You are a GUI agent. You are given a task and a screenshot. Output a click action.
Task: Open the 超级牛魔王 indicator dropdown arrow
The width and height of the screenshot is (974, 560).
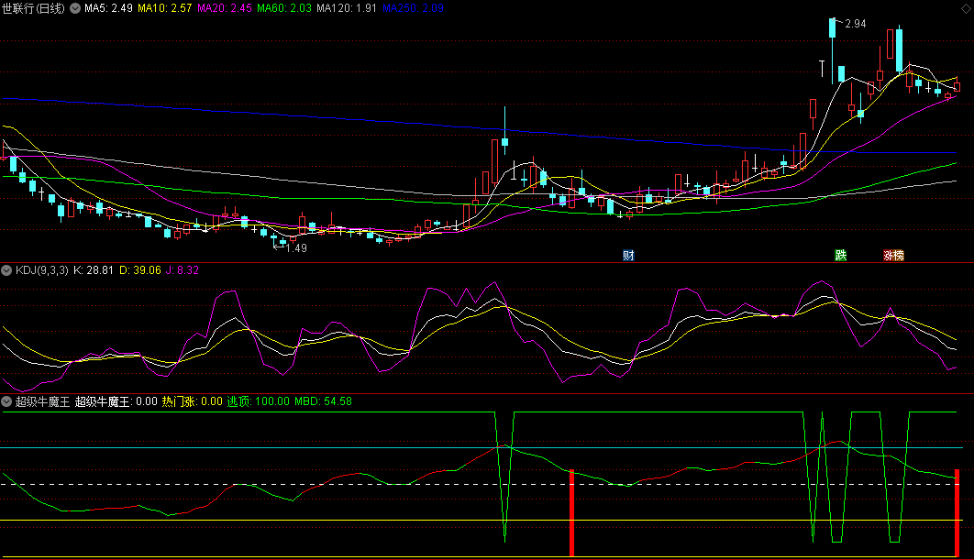coord(7,401)
